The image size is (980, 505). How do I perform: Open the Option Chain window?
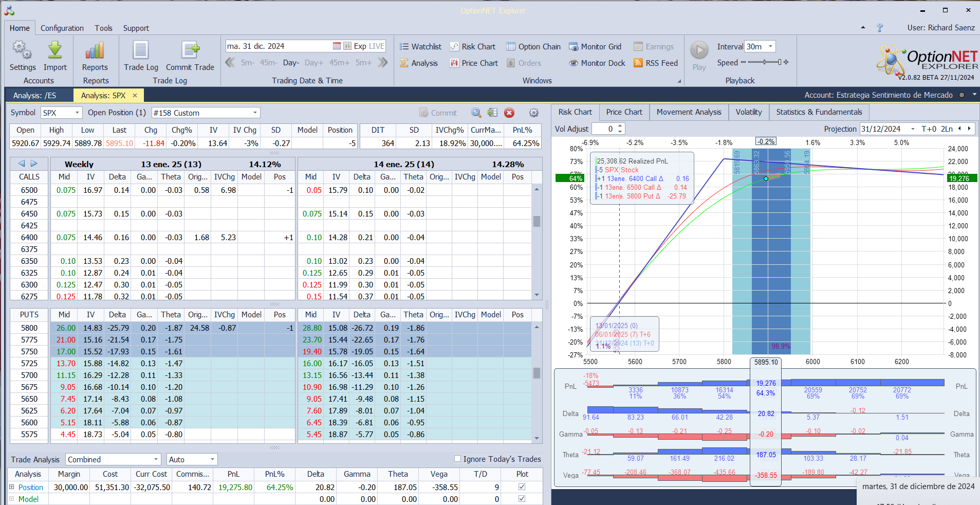click(533, 47)
